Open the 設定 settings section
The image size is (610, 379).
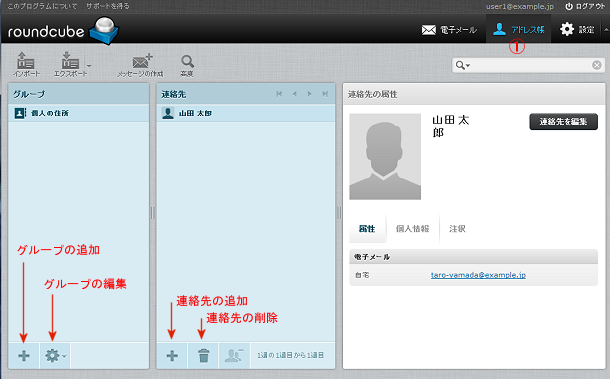[x=577, y=30]
